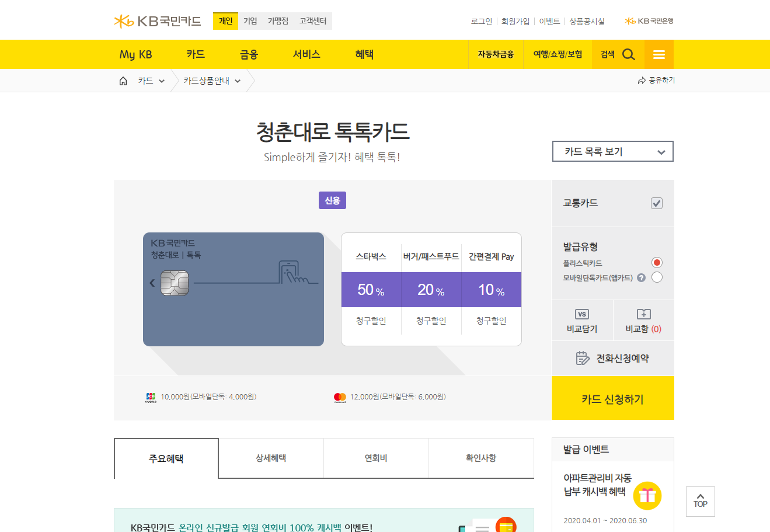Click the yellow 카드 신청하기 button
The image size is (770, 532).
click(x=612, y=399)
